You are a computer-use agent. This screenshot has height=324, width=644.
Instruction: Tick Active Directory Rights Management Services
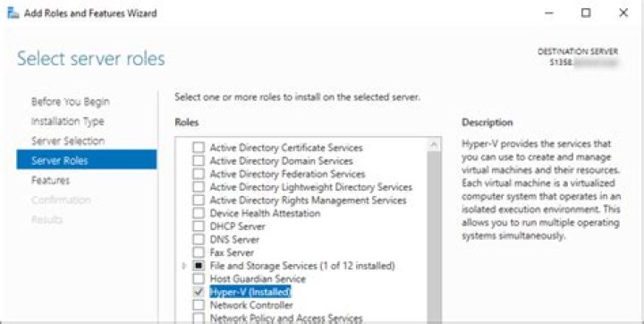(199, 200)
